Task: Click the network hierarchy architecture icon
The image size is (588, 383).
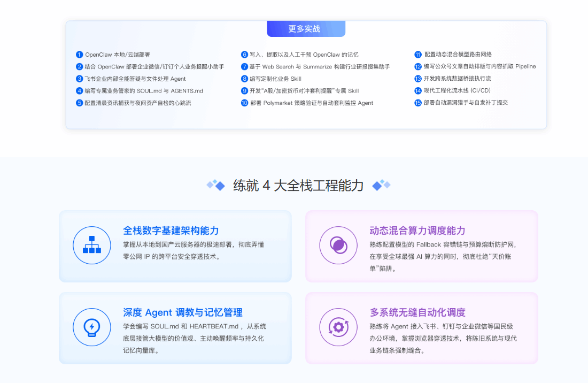Action: [x=91, y=246]
